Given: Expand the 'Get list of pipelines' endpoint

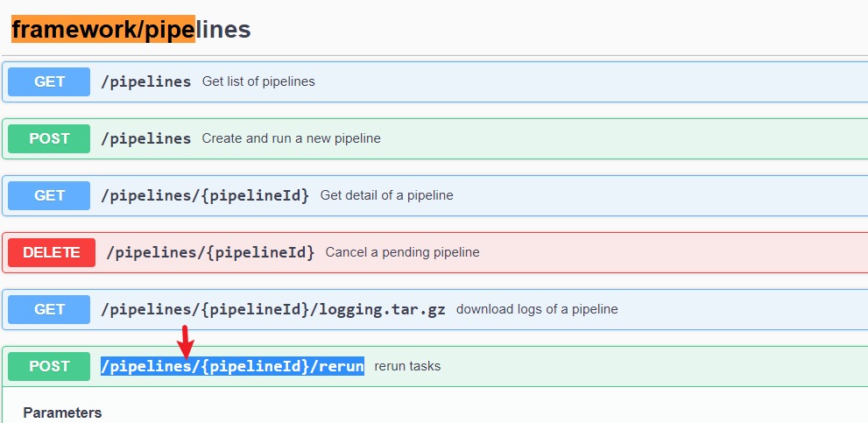Looking at the screenshot, I should (258, 81).
